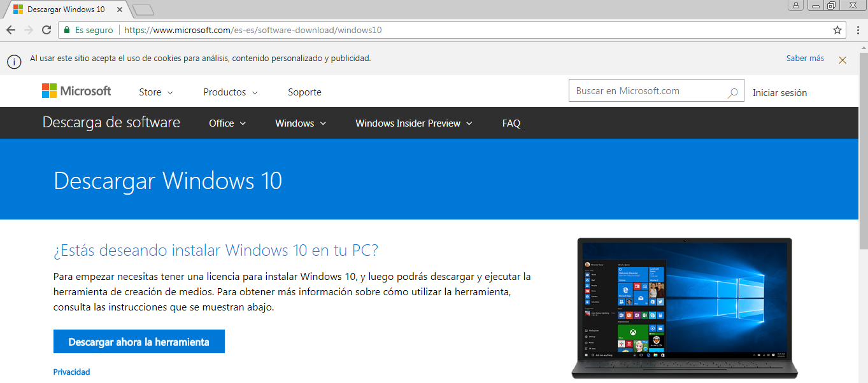Screen dimensions: 868x383
Task: Click the browser back arrow
Action: (10, 29)
